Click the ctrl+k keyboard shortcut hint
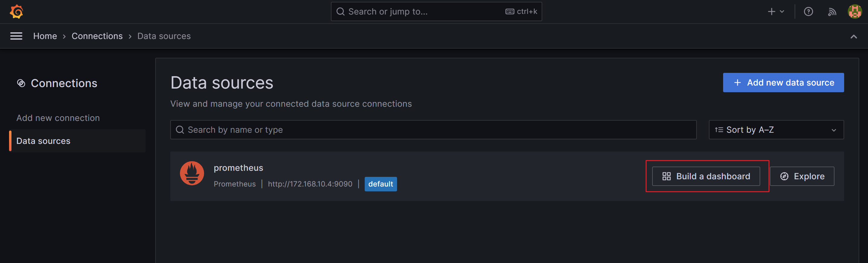The height and width of the screenshot is (263, 868). tap(521, 12)
